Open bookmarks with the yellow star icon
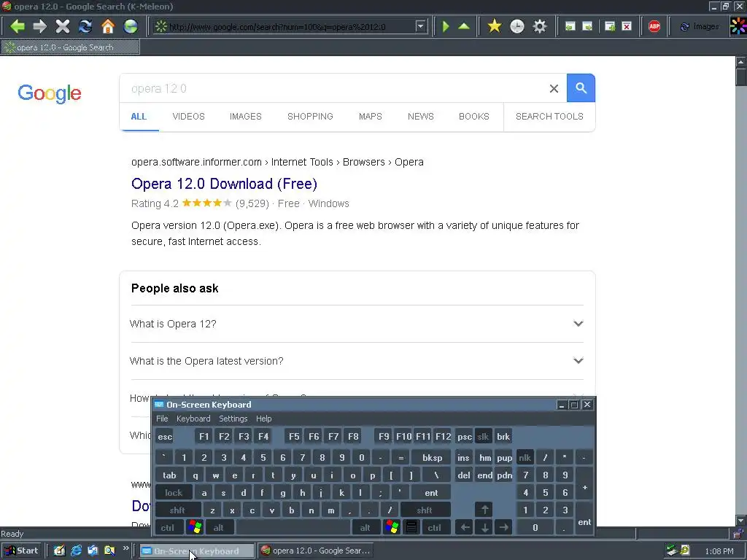This screenshot has width=747, height=560. pyautogui.click(x=495, y=26)
